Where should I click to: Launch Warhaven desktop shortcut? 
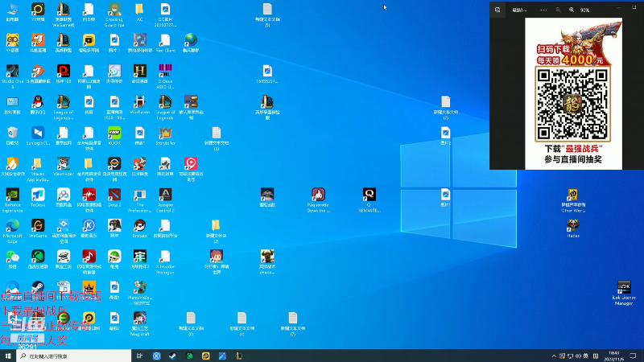[139, 105]
